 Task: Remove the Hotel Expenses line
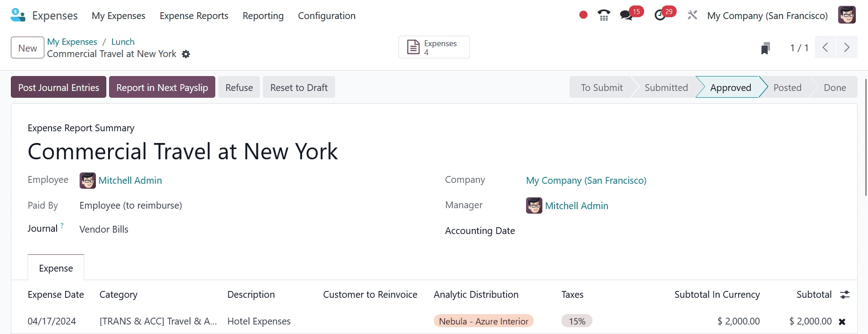click(x=842, y=322)
